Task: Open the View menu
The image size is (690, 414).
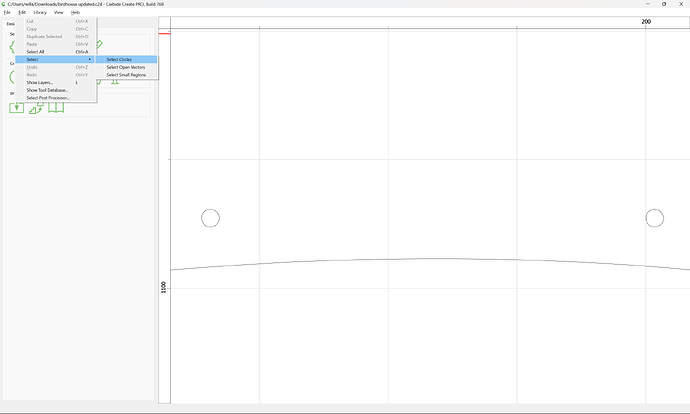Action: (x=59, y=12)
